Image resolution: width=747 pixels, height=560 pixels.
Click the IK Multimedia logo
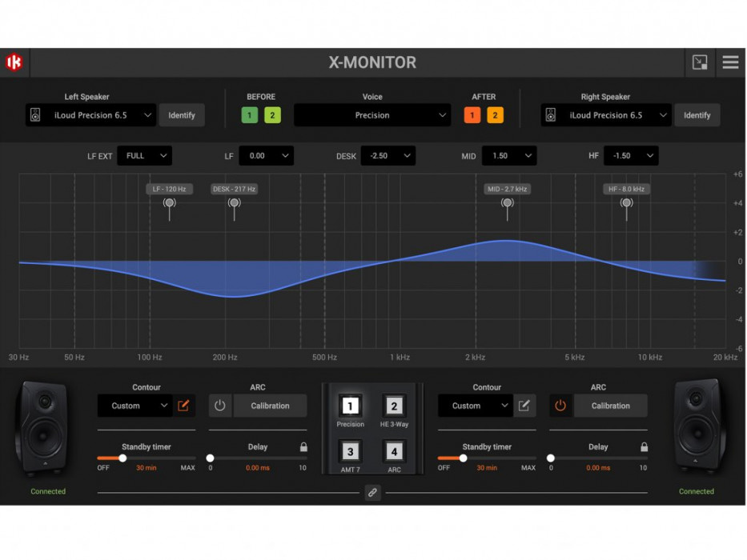click(14, 62)
